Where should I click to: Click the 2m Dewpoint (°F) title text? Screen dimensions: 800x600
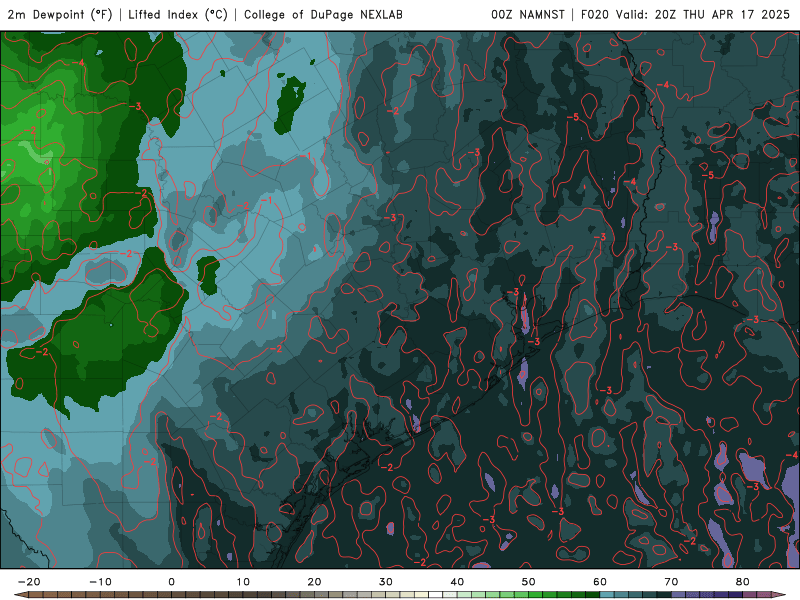(x=59, y=14)
